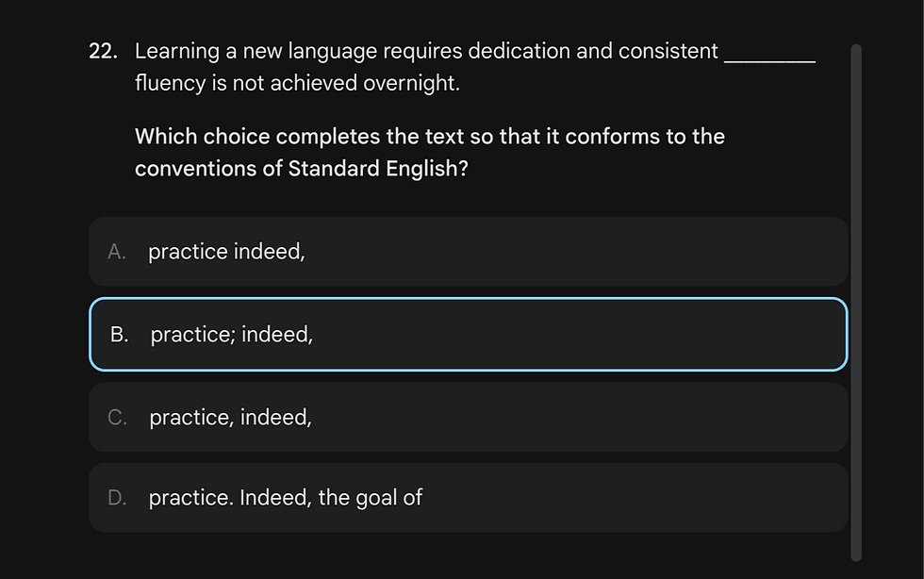Click the letter label A
The image size is (924, 579).
pos(116,252)
